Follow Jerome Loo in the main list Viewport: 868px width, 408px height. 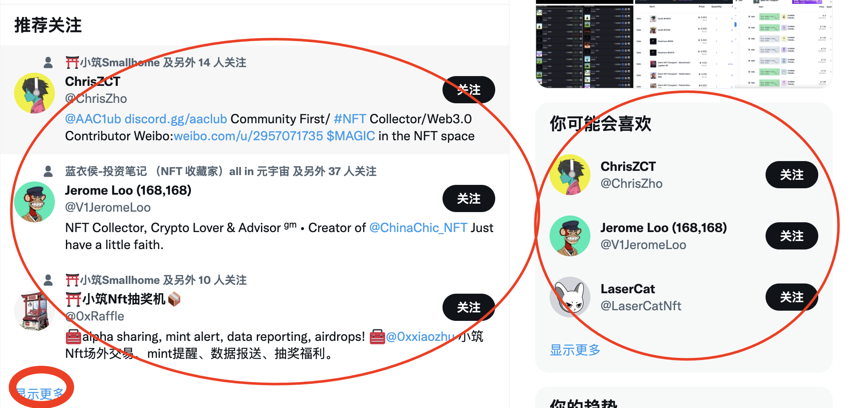[x=469, y=198]
